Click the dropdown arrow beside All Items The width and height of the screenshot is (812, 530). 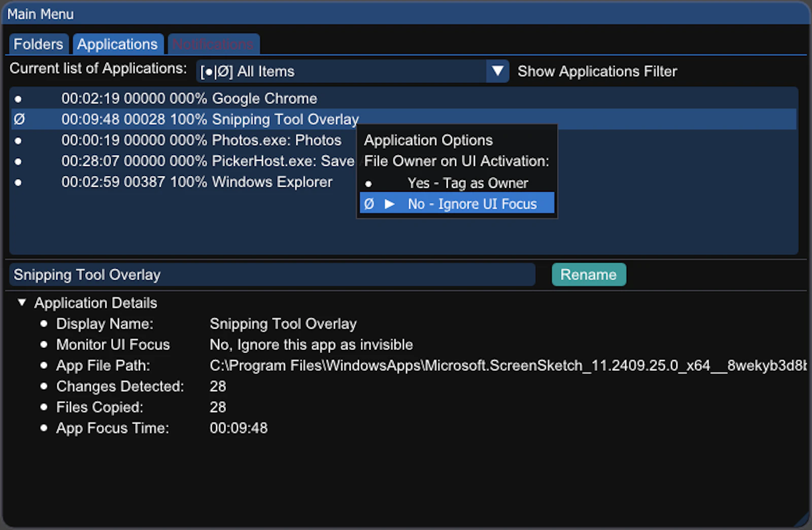click(x=497, y=72)
